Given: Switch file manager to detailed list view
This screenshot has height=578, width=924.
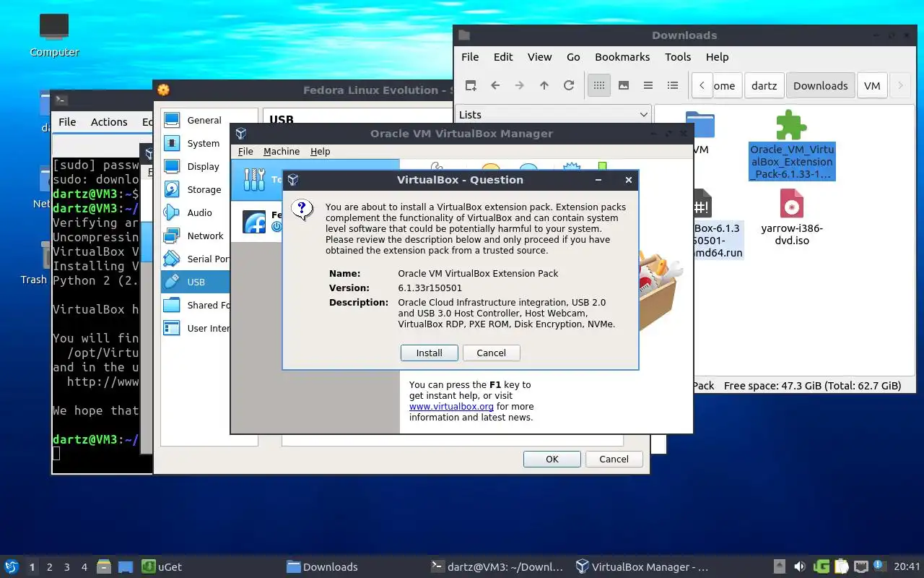Looking at the screenshot, I should pyautogui.click(x=673, y=85).
